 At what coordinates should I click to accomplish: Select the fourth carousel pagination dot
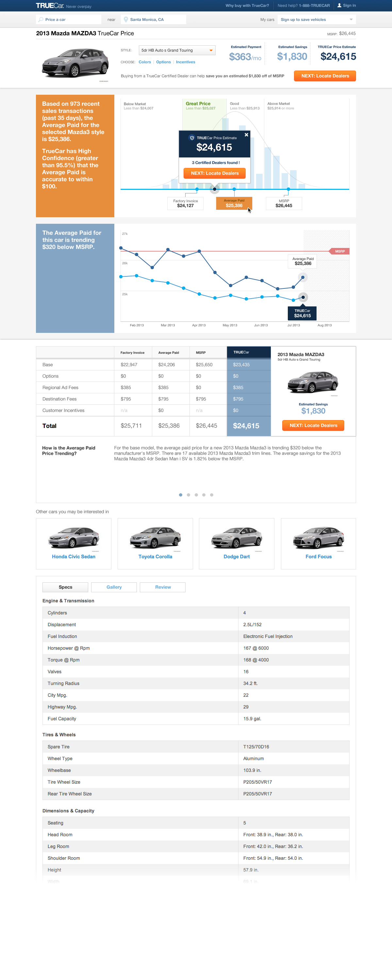(x=204, y=495)
